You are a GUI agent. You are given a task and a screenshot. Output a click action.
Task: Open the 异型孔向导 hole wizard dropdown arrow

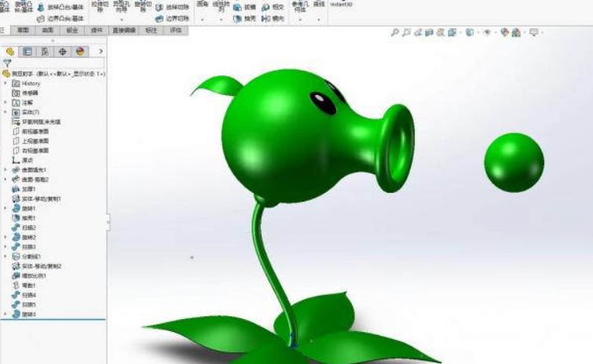(x=122, y=20)
